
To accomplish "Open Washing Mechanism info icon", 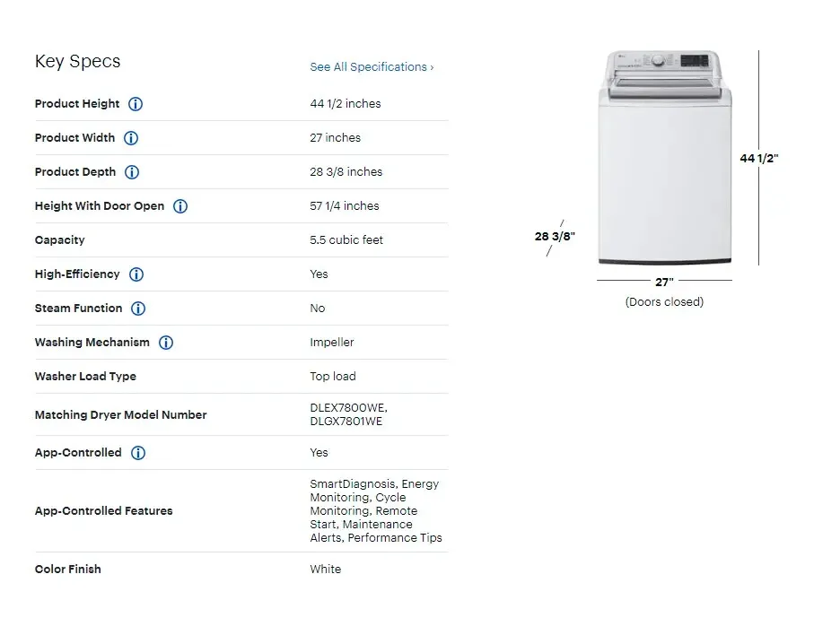I will [x=166, y=343].
